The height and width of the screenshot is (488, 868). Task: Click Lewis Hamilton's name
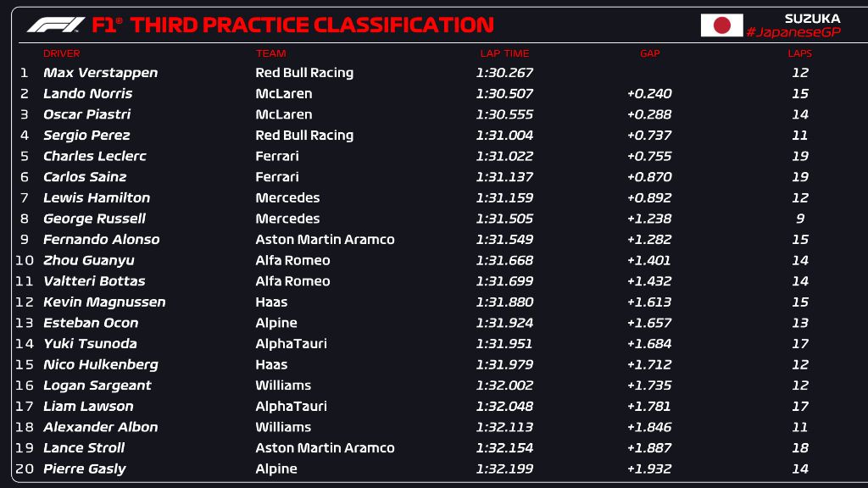(x=96, y=198)
